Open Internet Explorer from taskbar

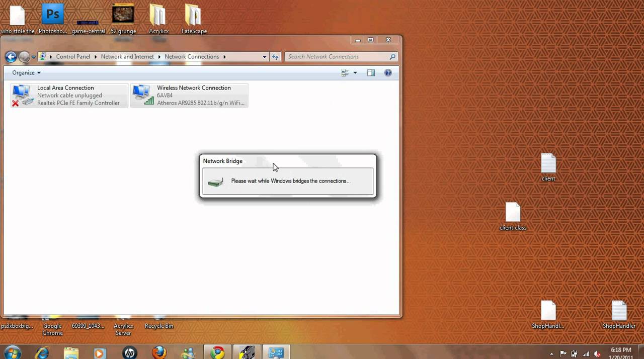(x=42, y=352)
